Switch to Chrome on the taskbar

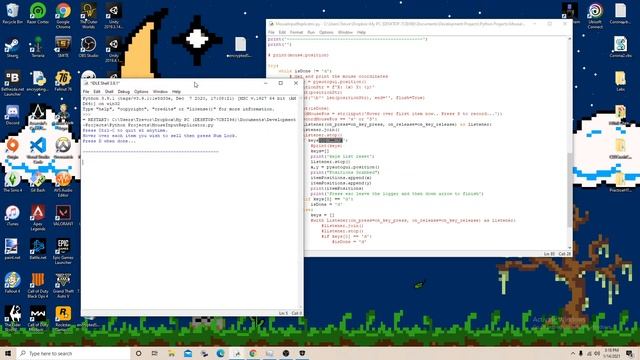pyautogui.click(x=253, y=353)
